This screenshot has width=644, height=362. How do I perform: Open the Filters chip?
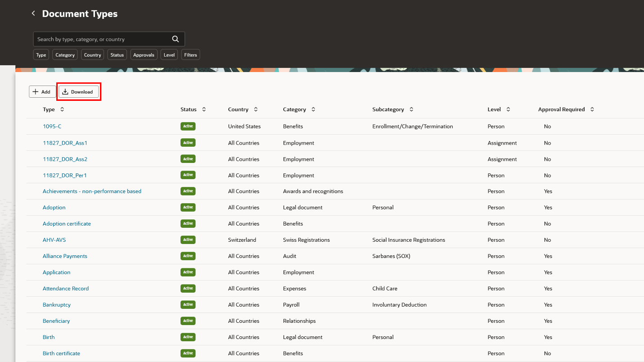[190, 55]
